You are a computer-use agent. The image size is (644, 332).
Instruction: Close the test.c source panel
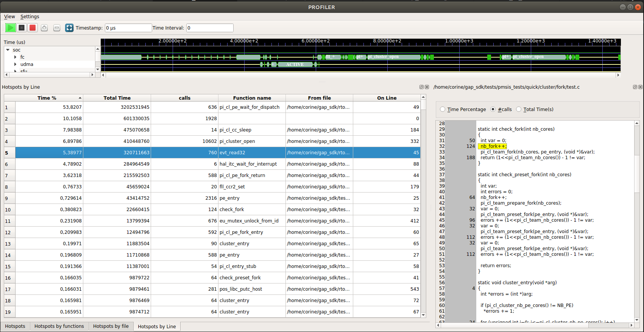tap(640, 87)
